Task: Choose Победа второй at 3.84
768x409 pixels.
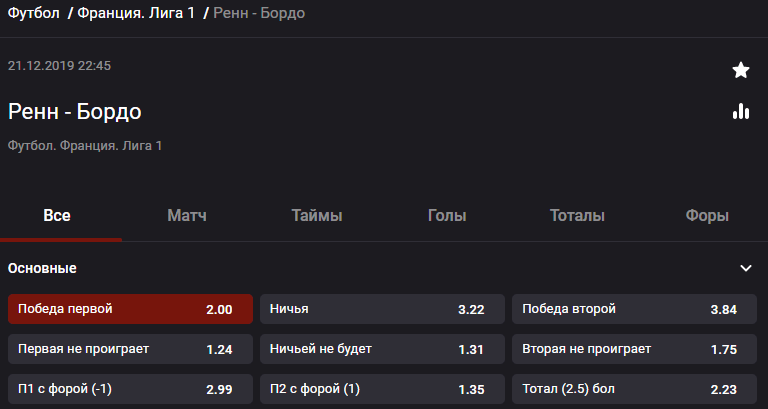Action: pos(634,309)
